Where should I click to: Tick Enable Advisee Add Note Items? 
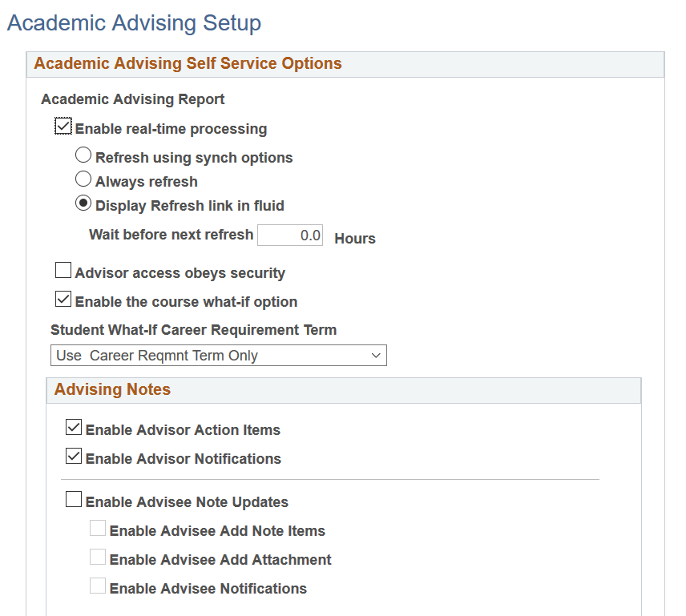(x=98, y=529)
